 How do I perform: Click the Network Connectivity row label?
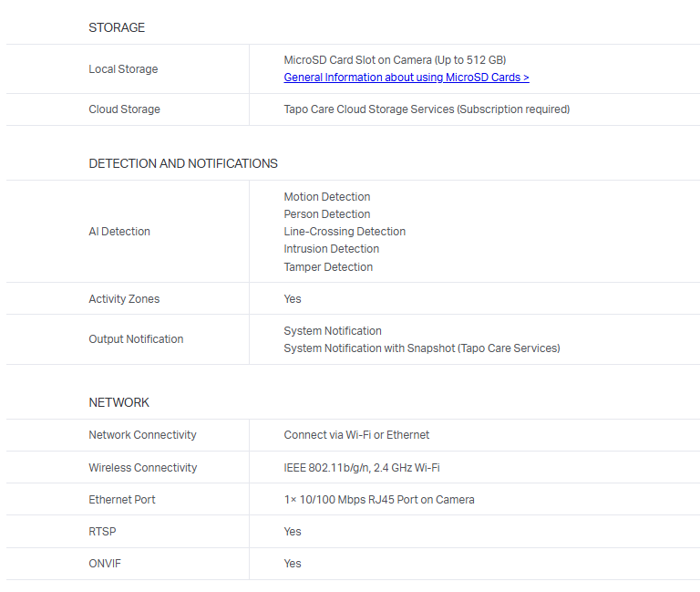[x=142, y=435]
